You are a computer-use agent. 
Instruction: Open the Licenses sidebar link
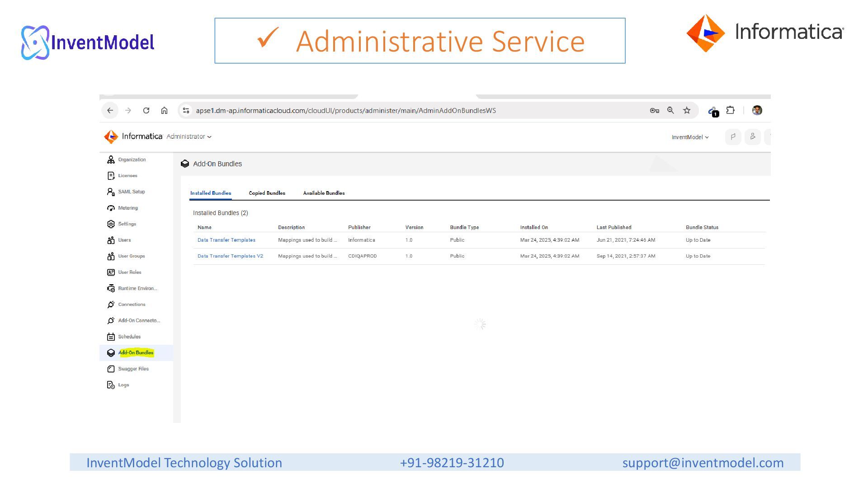pyautogui.click(x=127, y=176)
